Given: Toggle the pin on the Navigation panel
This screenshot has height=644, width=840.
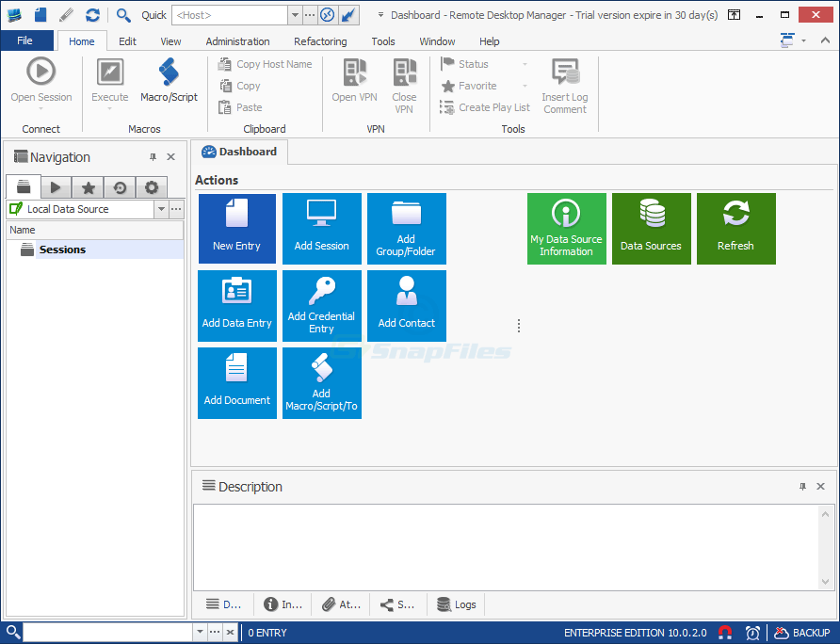Looking at the screenshot, I should (x=152, y=156).
